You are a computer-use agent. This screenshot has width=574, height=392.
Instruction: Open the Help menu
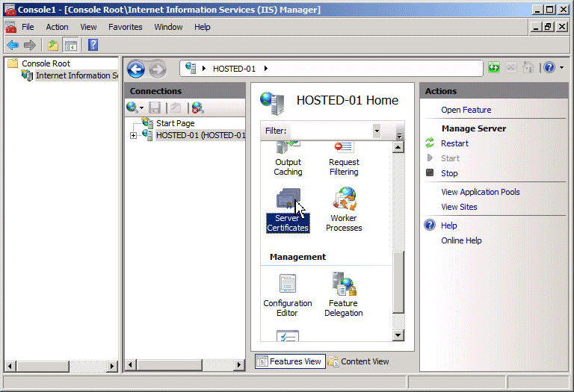(202, 27)
